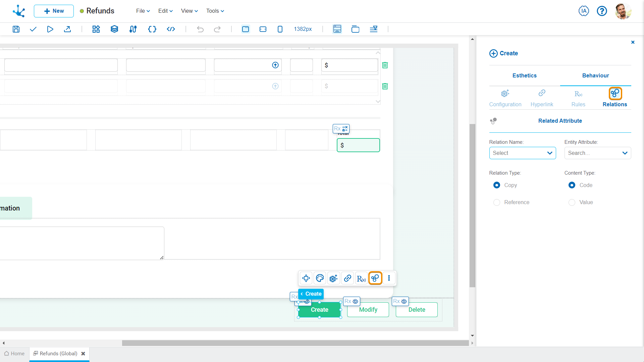Click the hyperlink chain icon in floating toolbar

[347, 278]
